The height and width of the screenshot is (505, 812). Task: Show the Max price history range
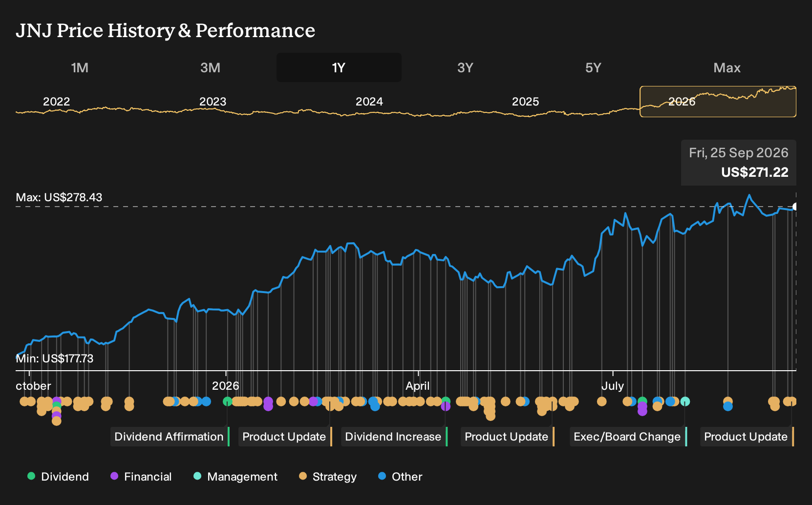click(727, 67)
